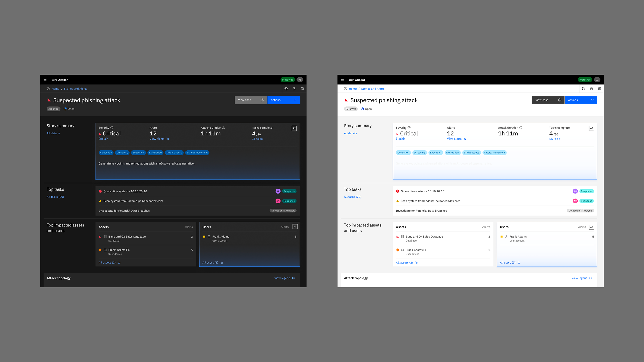644x362 pixels.
Task: Click the v1 tag in light window header
Action: [x=597, y=80]
